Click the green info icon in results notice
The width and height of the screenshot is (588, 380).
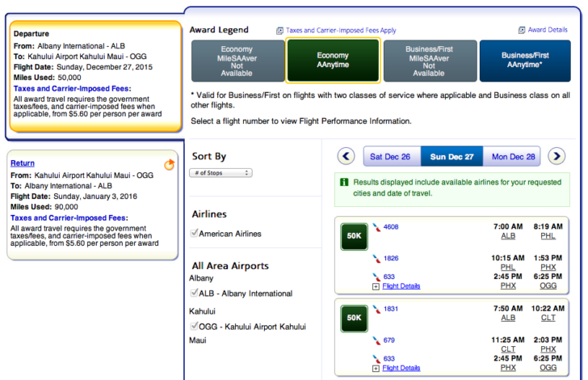(344, 182)
